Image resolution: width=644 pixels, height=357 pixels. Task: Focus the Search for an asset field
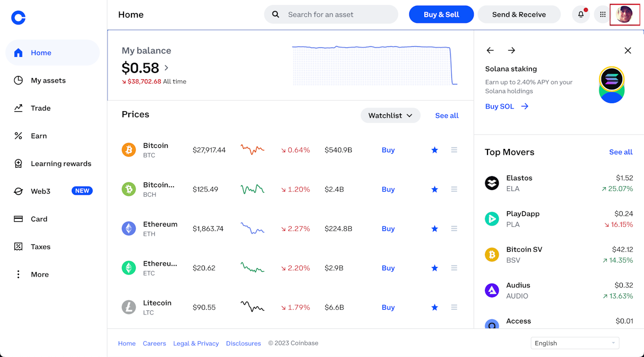331,14
